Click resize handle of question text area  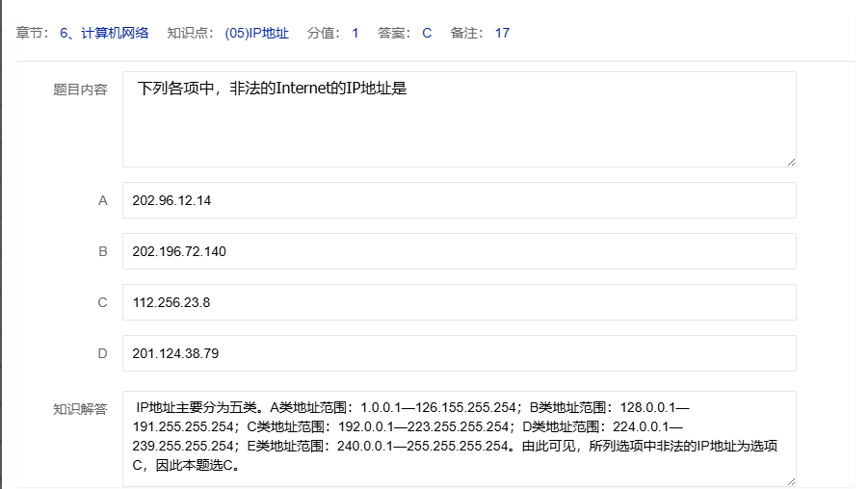[791, 162]
